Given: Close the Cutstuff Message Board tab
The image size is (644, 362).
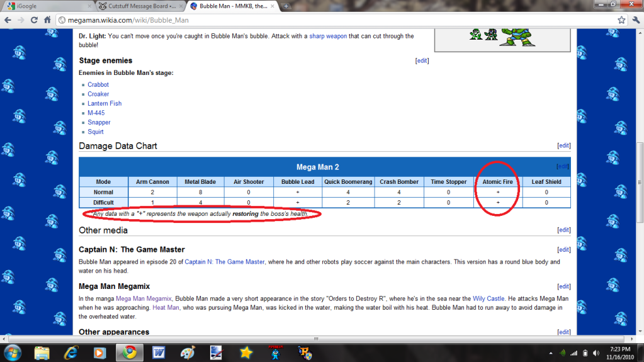Looking at the screenshot, I should pos(181,6).
